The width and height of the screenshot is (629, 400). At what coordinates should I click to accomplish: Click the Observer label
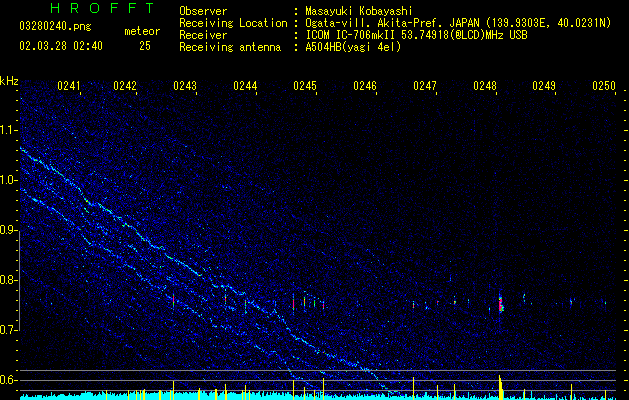coord(203,11)
